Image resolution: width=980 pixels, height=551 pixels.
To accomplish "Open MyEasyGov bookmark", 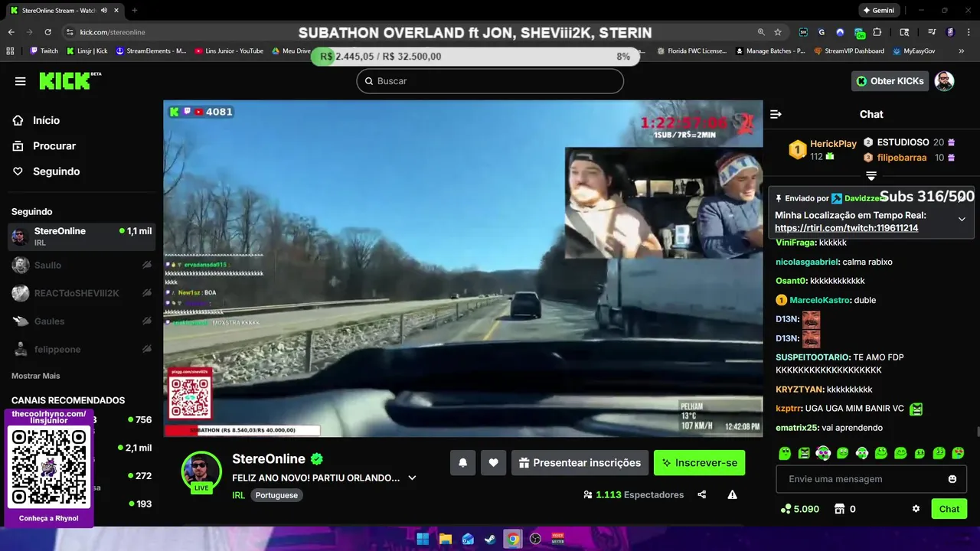I will (x=913, y=51).
